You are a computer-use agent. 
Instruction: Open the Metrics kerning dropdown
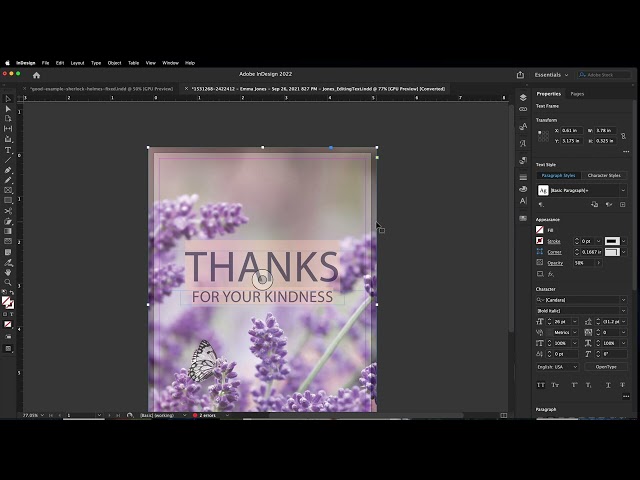point(575,333)
